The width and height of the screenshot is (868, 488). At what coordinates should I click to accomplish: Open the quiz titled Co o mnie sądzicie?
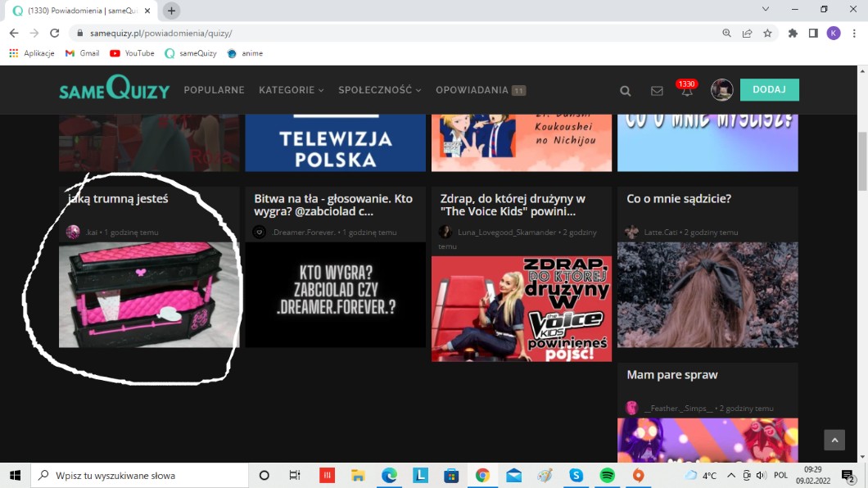point(679,199)
